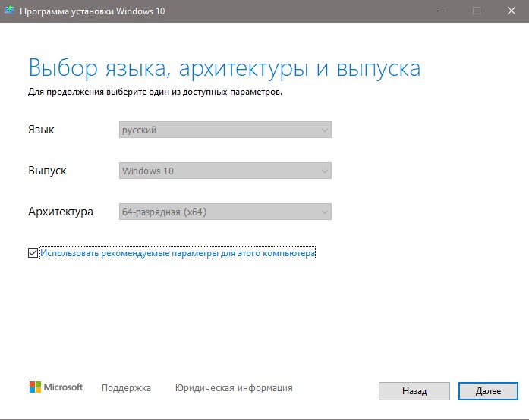Open the Архитектура dropdown showing 64-разрядная (x64)
The height and width of the screenshot is (420, 529).
click(x=225, y=212)
